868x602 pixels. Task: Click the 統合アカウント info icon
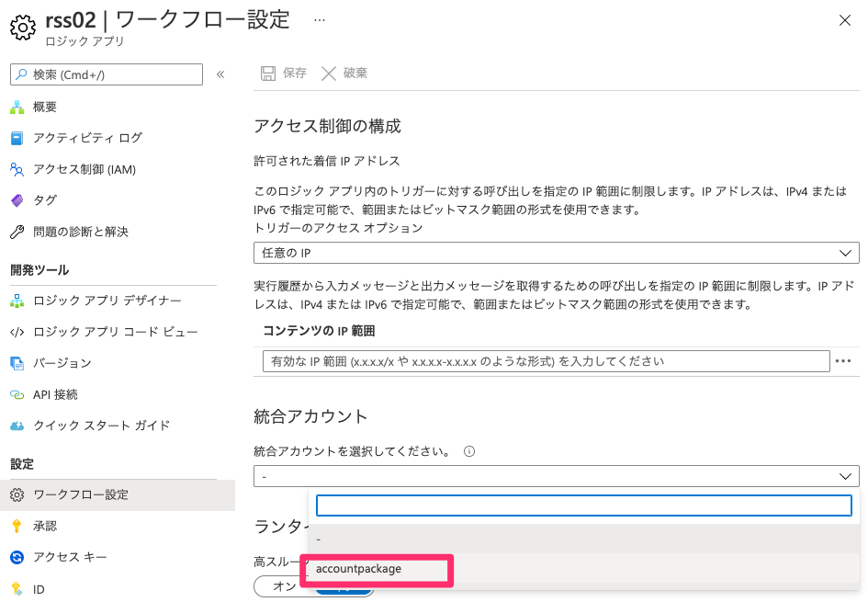tap(468, 452)
